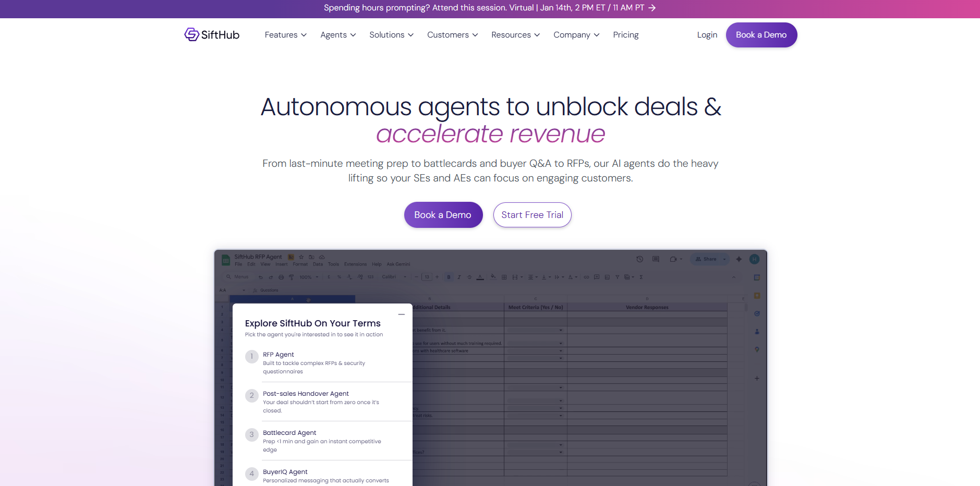Open the Resources dropdown chevron

pyautogui.click(x=537, y=35)
